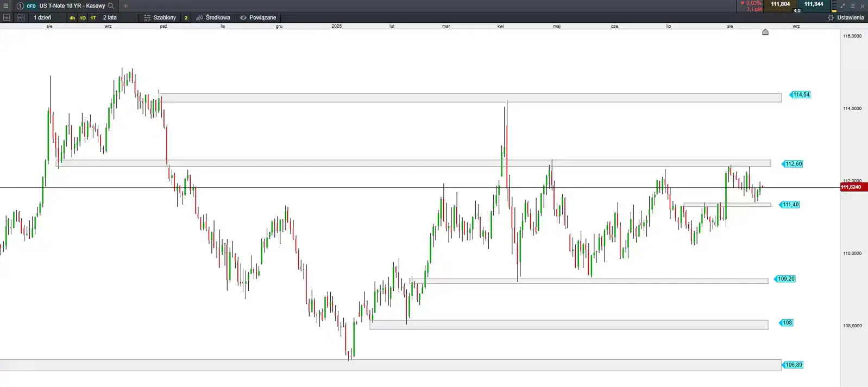Expand the 1 dzień interval dropdown
The image size is (868, 387).
point(43,17)
